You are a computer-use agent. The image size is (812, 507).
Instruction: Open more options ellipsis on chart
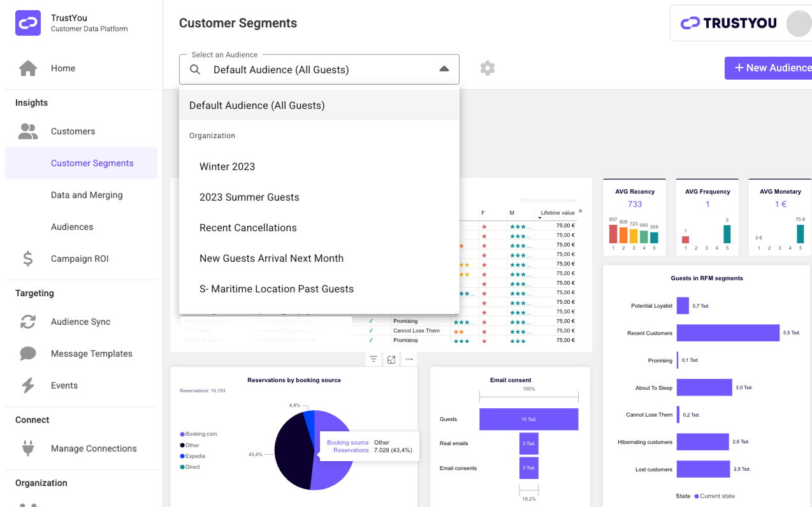409,359
